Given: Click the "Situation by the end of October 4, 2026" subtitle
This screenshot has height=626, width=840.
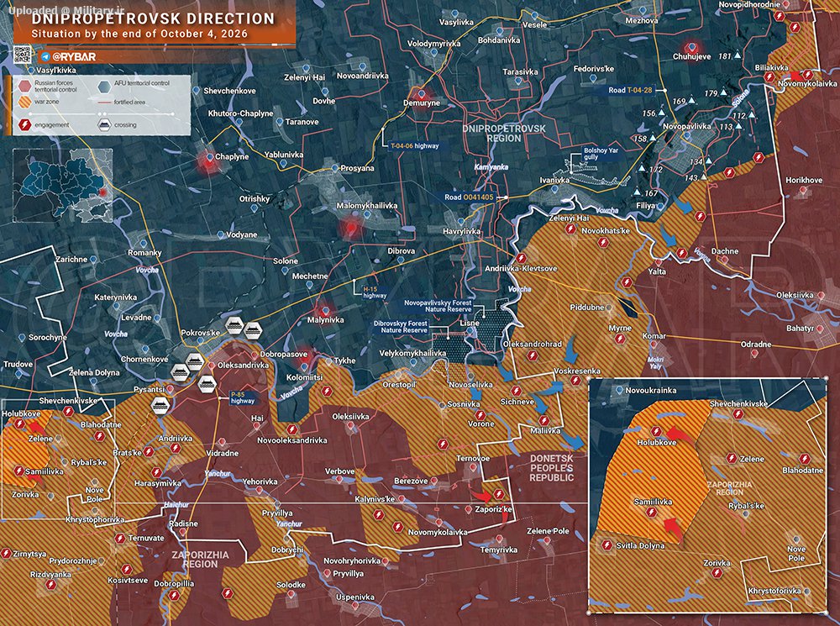Looking at the screenshot, I should [x=139, y=34].
